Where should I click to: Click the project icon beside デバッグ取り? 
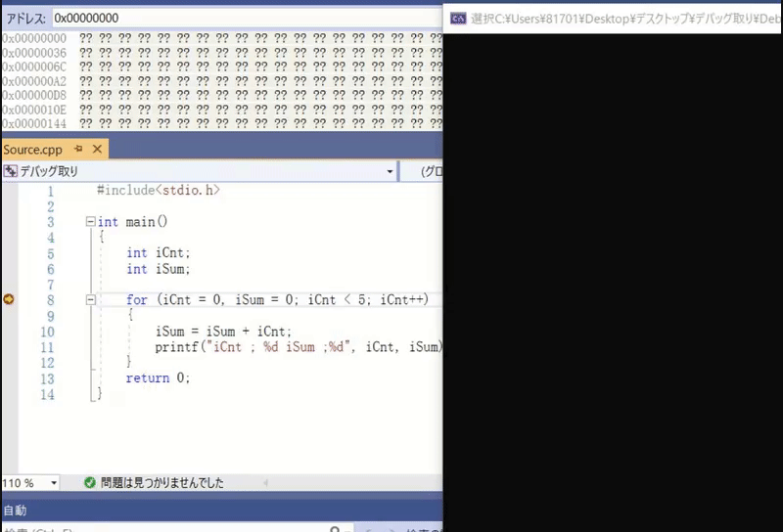coord(10,172)
